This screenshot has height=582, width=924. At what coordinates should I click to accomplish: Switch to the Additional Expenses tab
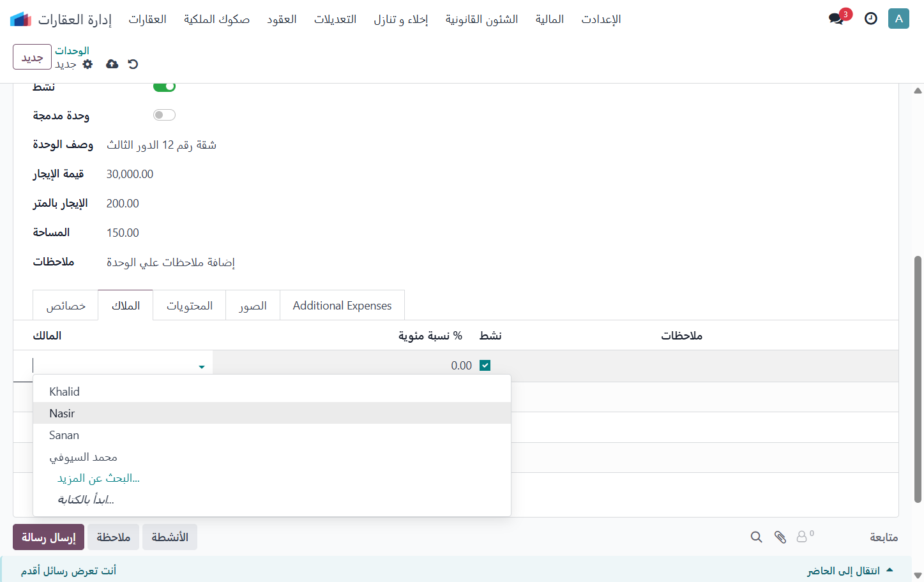[x=342, y=306]
